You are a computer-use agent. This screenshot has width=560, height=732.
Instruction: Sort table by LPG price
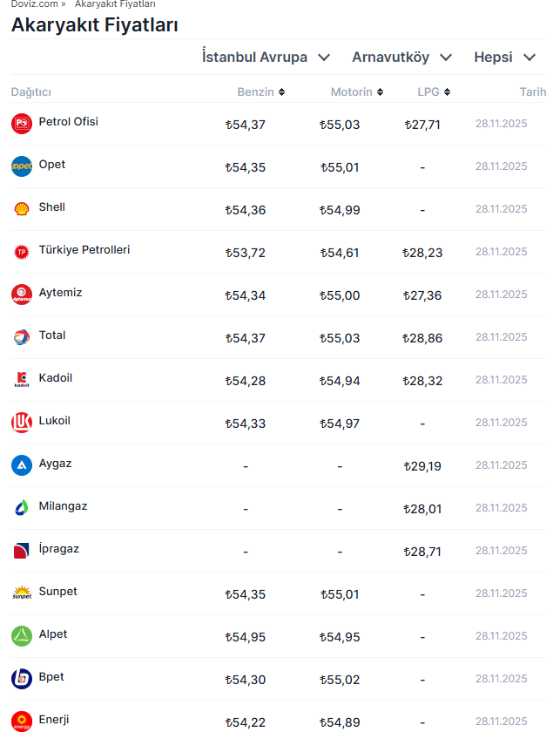(x=434, y=92)
